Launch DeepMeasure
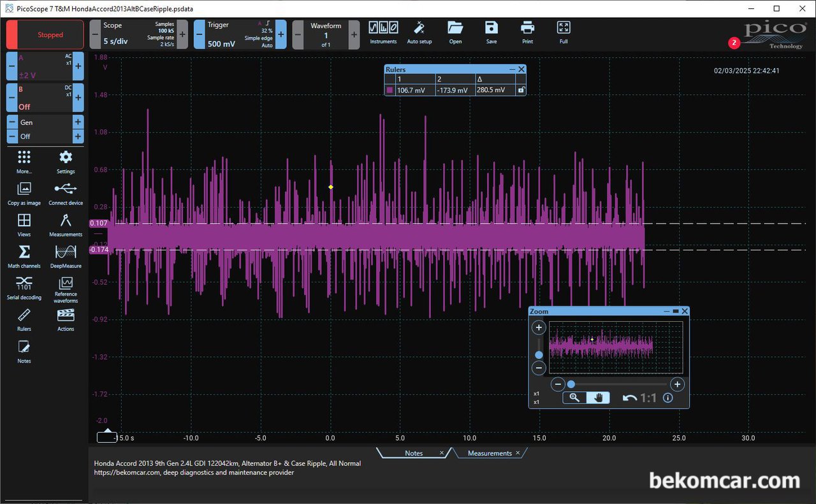Screen dimensions: 816x504 point(66,257)
